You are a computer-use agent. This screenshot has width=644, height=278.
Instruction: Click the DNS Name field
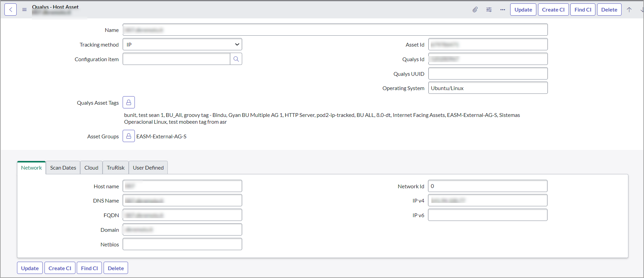tap(182, 200)
